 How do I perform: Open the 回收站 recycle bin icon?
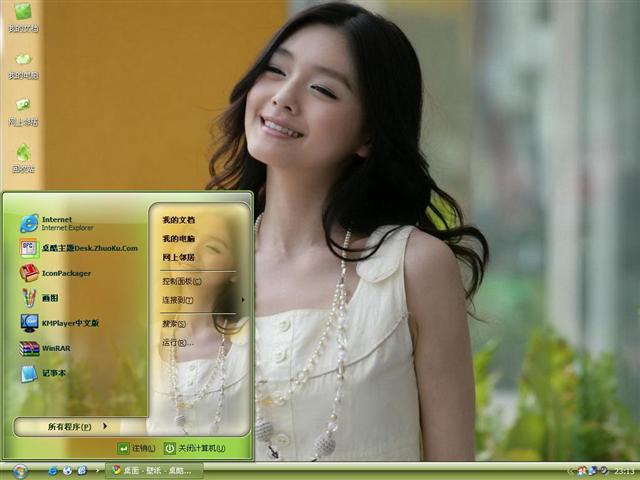(x=23, y=159)
